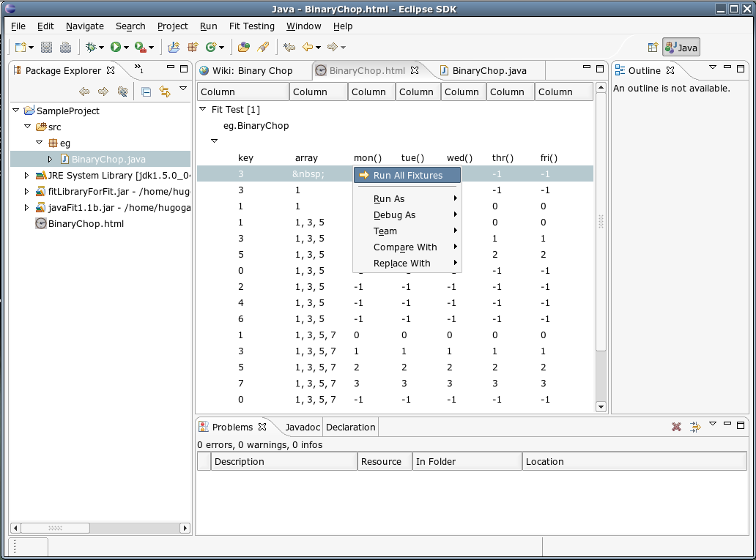Image resolution: width=756 pixels, height=560 pixels.
Task: Collapse the SampleProject tree node
Action: 16,111
